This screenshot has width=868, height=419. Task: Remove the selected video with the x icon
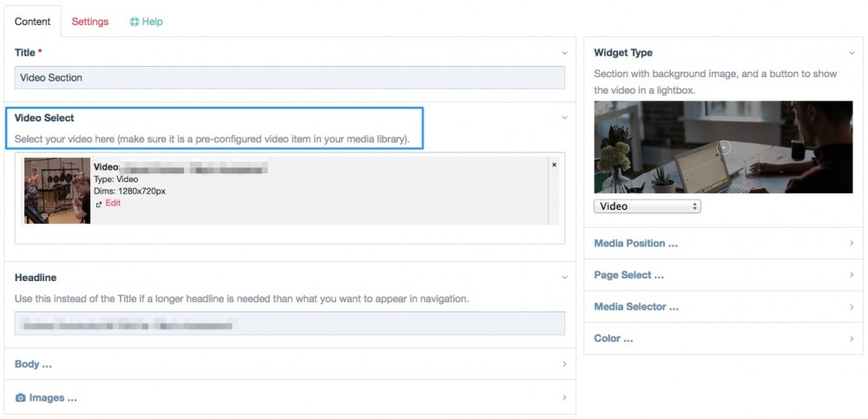[554, 164]
